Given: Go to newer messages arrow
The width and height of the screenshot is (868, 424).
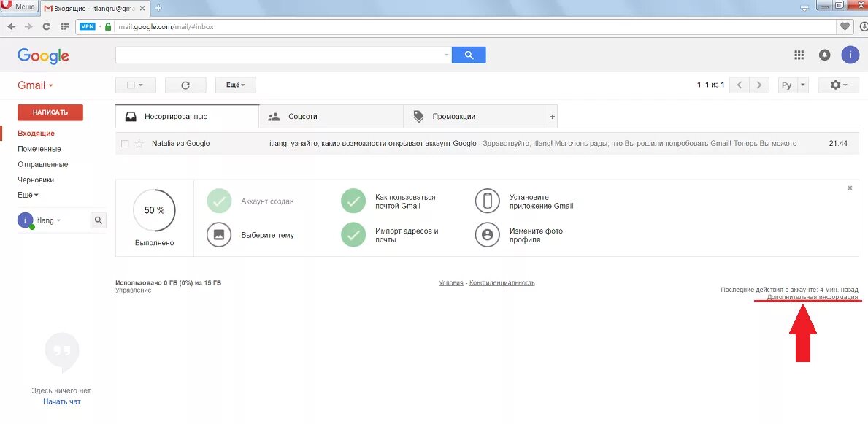Looking at the screenshot, I should [x=740, y=85].
